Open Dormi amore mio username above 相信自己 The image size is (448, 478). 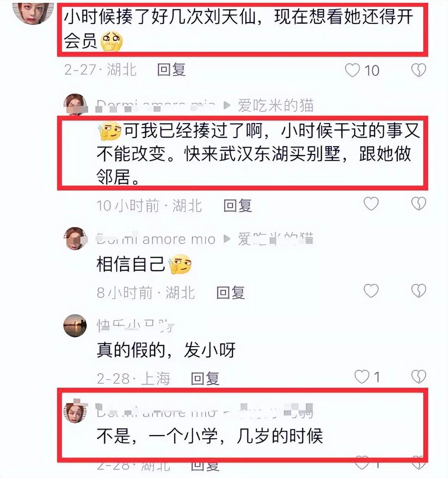(x=156, y=239)
